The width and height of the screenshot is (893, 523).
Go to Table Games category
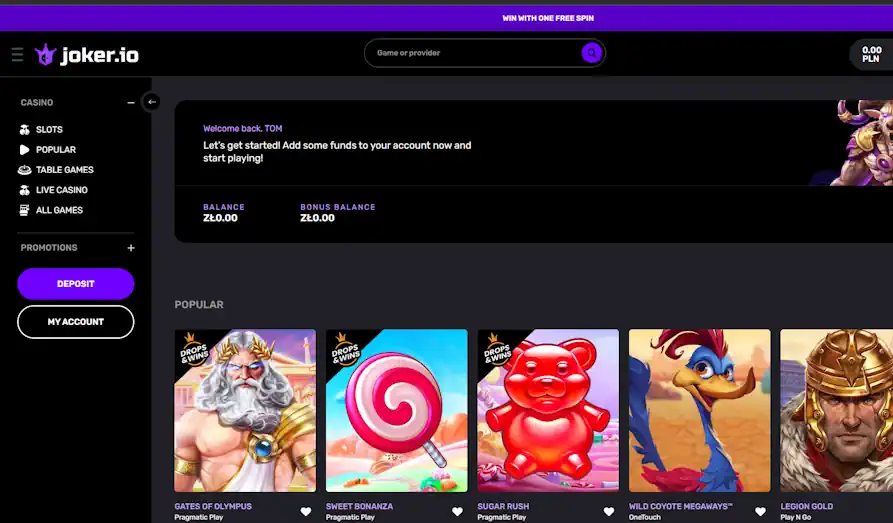pyautogui.click(x=64, y=170)
